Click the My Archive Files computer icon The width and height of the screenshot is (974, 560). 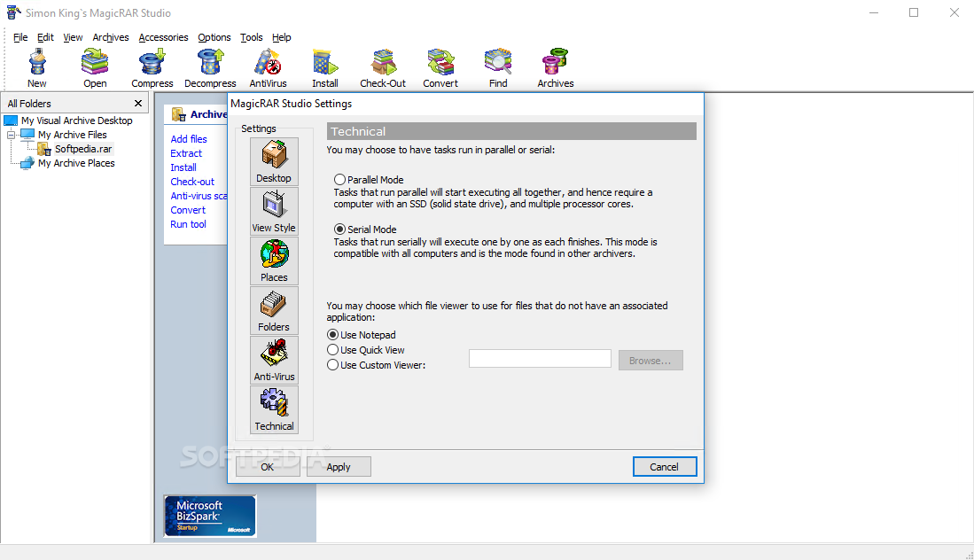pyautogui.click(x=27, y=135)
